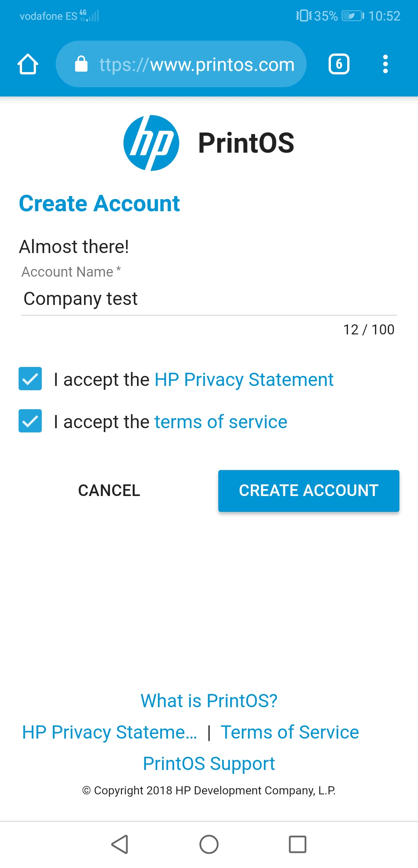Tap the Android back navigation button
The height and width of the screenshot is (868, 418).
120,844
